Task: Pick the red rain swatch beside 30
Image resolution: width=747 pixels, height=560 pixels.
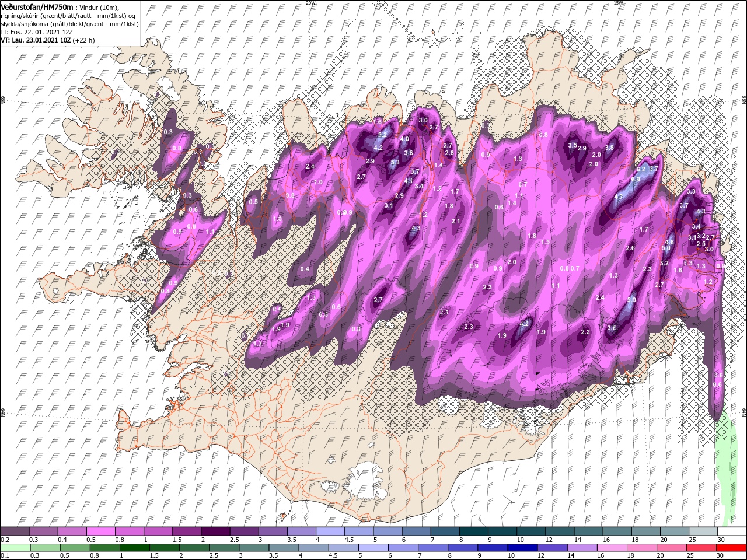Action: coord(732,547)
